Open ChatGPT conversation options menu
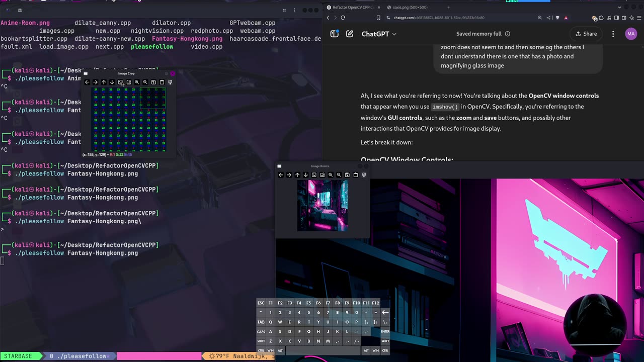This screenshot has width=644, height=362. [x=613, y=34]
